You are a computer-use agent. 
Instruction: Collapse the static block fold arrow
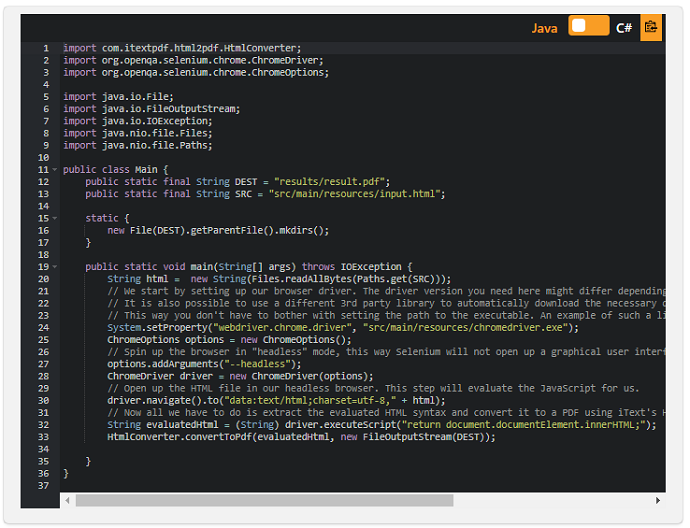click(x=55, y=218)
